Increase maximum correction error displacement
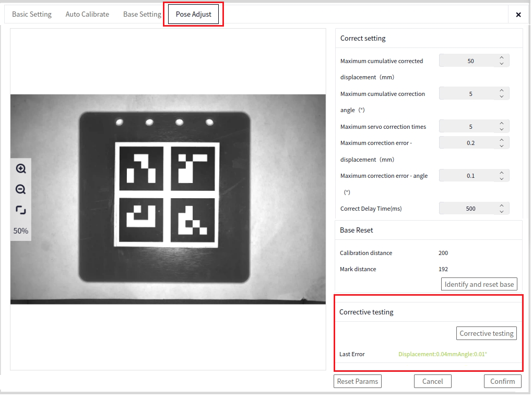 pos(502,140)
